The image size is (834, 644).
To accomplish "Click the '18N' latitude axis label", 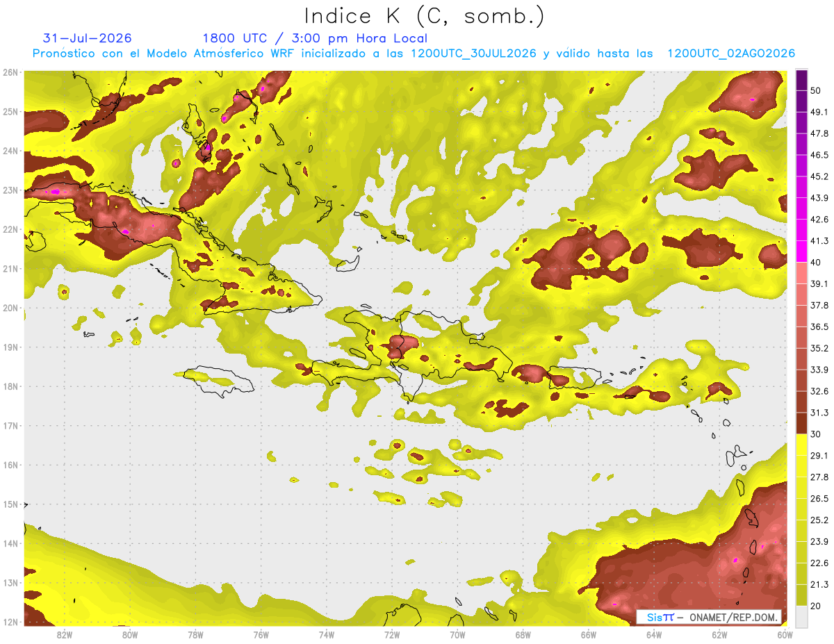I will click(x=10, y=386).
